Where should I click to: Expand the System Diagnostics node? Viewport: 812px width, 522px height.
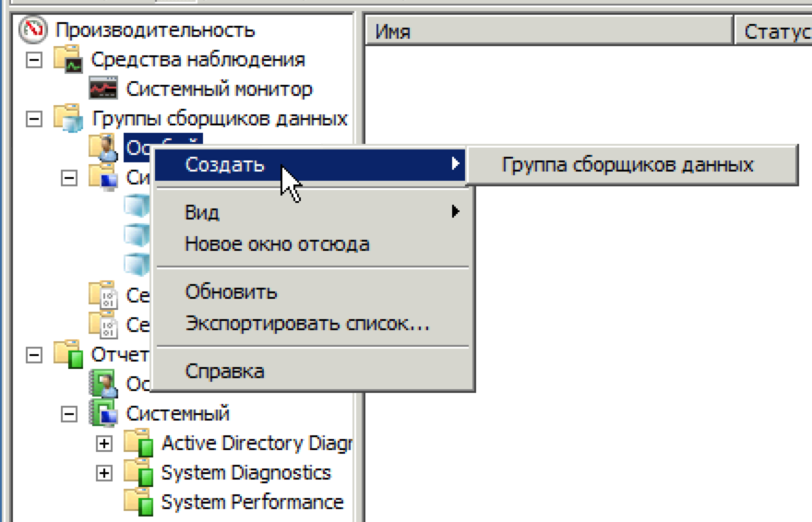click(x=104, y=473)
